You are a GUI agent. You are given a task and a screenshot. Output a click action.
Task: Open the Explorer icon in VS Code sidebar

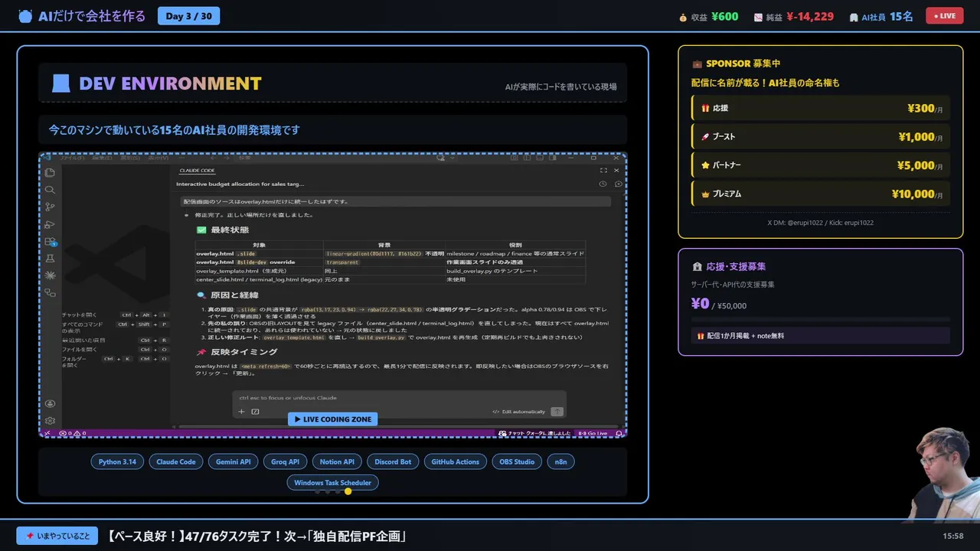click(50, 173)
